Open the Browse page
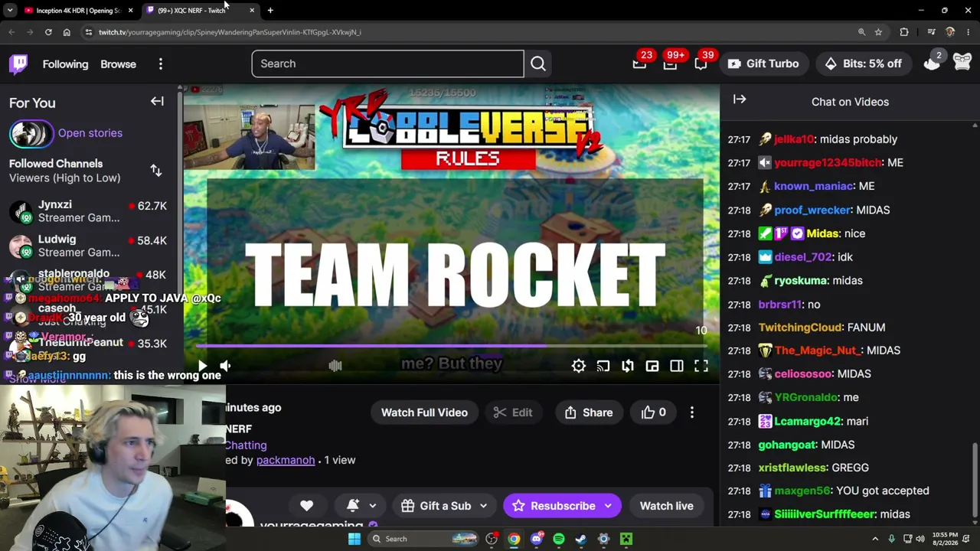 pos(118,64)
